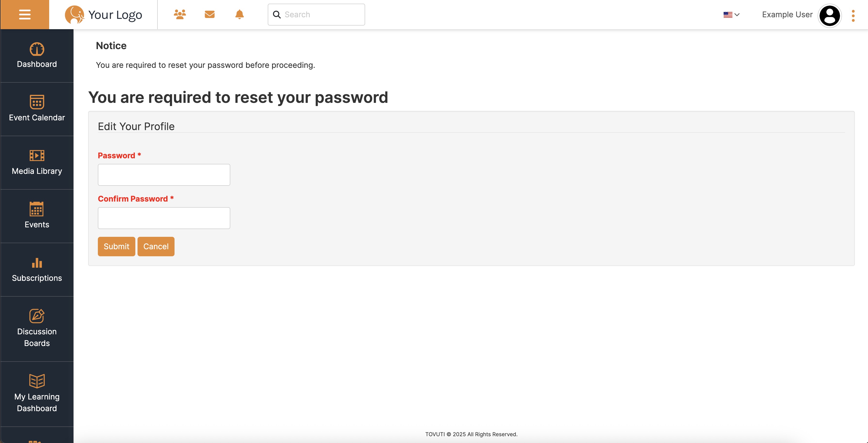Focus the Password input field
This screenshot has width=868, height=443.
164,174
